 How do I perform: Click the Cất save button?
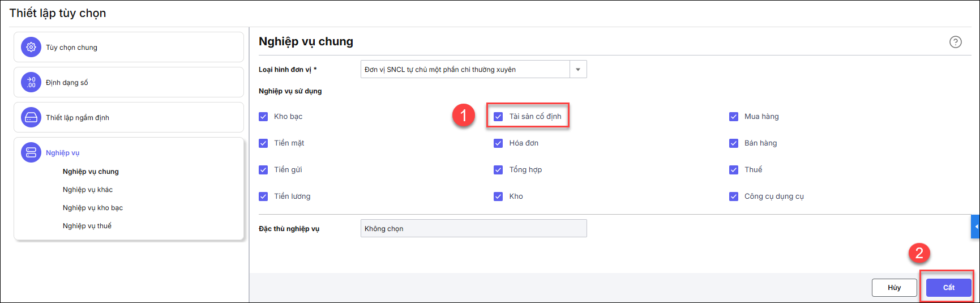point(949,288)
